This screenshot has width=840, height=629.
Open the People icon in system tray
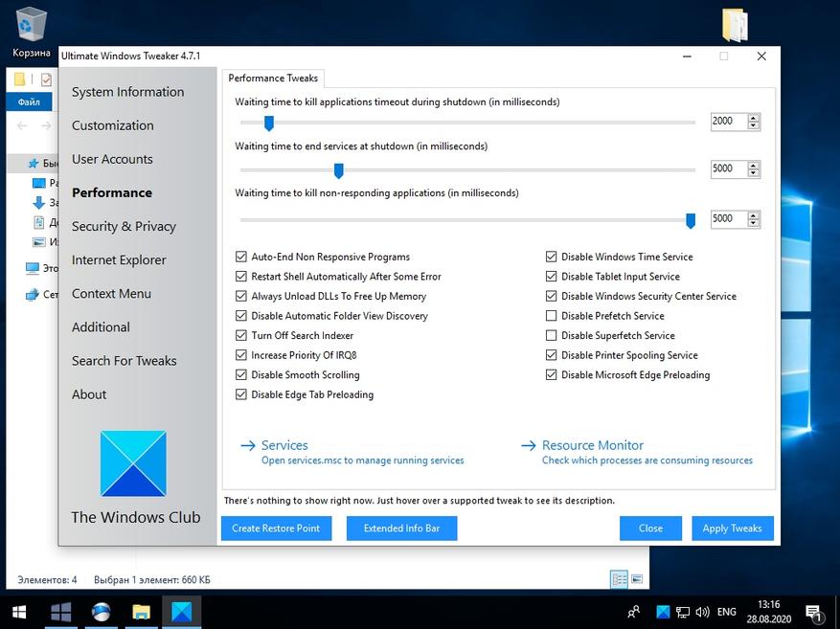[x=634, y=612]
